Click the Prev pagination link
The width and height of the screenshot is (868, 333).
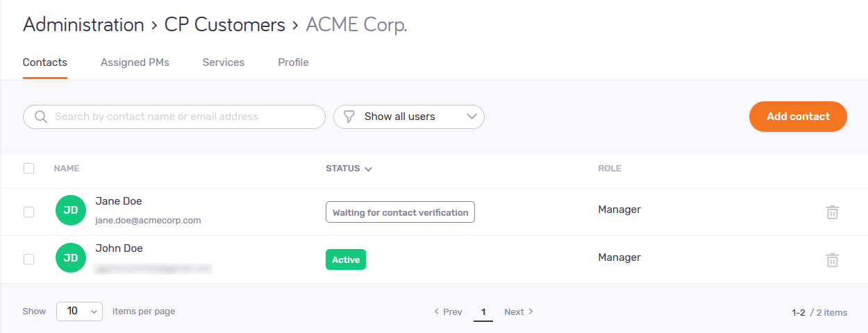pos(448,311)
